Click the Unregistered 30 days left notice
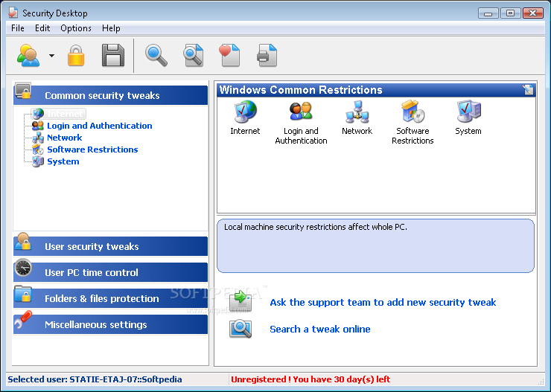The width and height of the screenshot is (551, 392). pos(310,379)
